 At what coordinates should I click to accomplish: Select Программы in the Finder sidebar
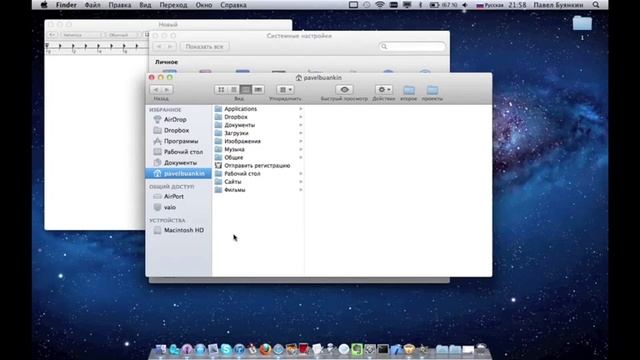coord(178,141)
